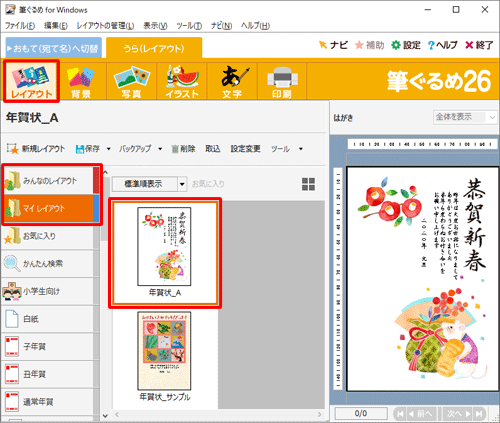Click the 補助 star button
This screenshot has height=423, width=500.
coord(369,45)
